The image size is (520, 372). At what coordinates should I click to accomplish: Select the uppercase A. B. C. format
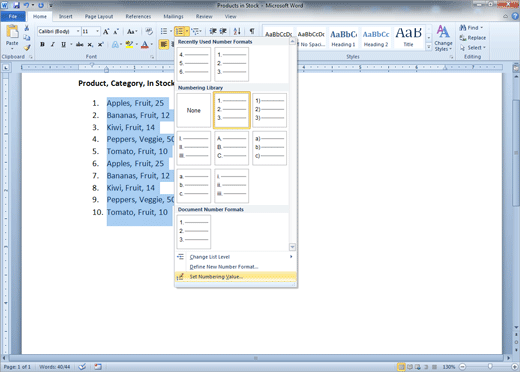point(232,148)
